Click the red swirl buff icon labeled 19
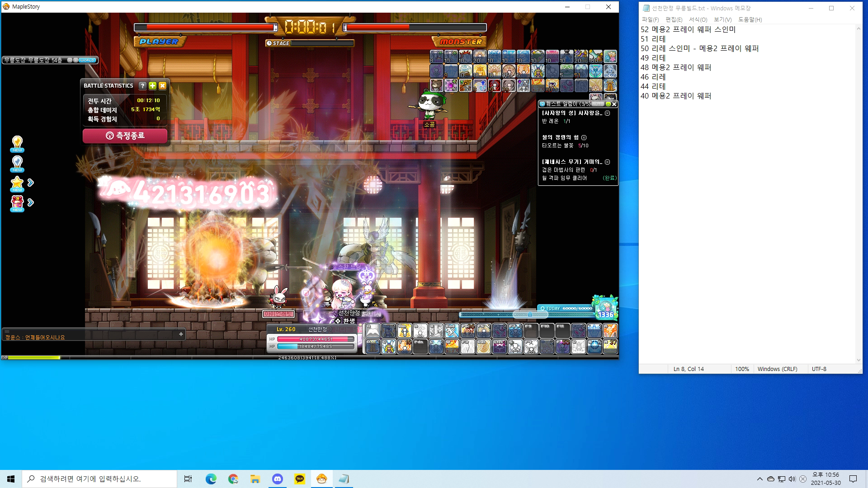This screenshot has width=868, height=488. (495, 85)
